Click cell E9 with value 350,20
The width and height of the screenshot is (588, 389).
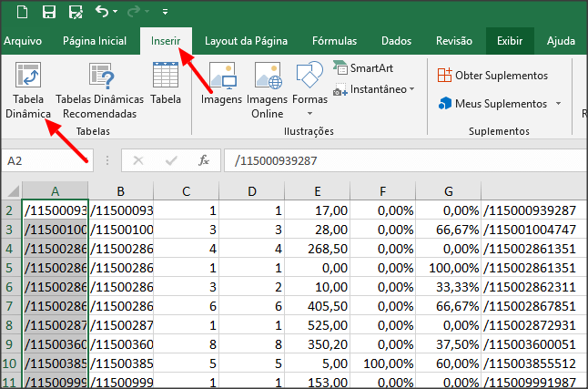(x=318, y=344)
